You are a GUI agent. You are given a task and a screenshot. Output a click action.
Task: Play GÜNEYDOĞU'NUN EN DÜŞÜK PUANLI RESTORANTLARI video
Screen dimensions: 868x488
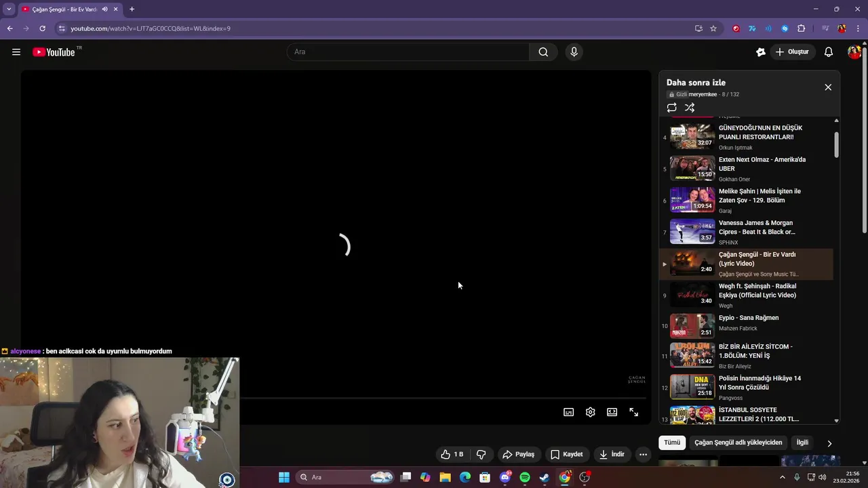click(x=746, y=136)
